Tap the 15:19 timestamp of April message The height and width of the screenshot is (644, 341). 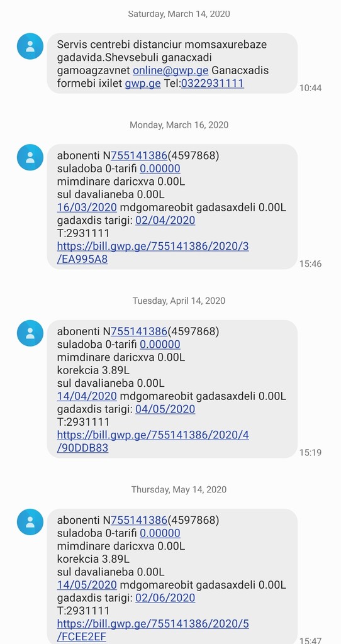(x=310, y=453)
